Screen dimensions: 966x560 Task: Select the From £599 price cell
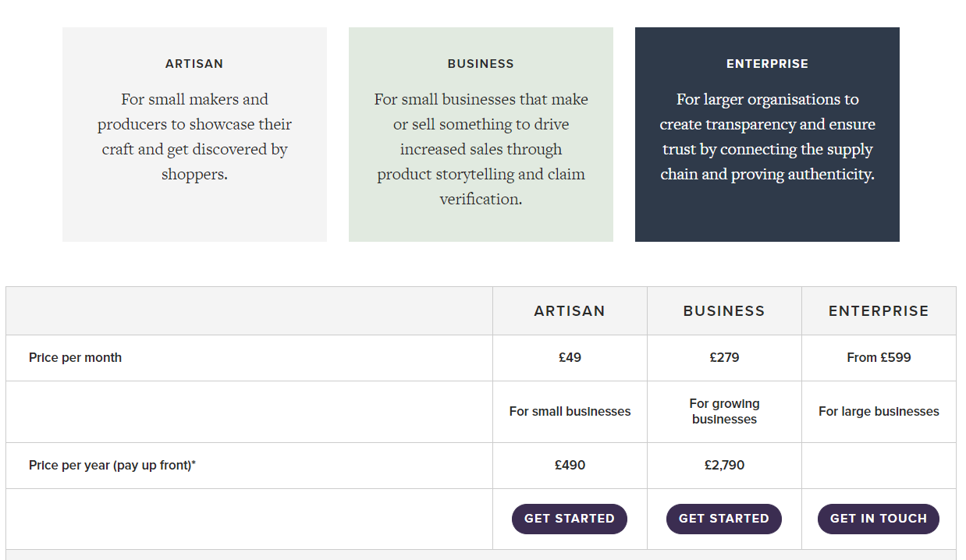(x=879, y=357)
